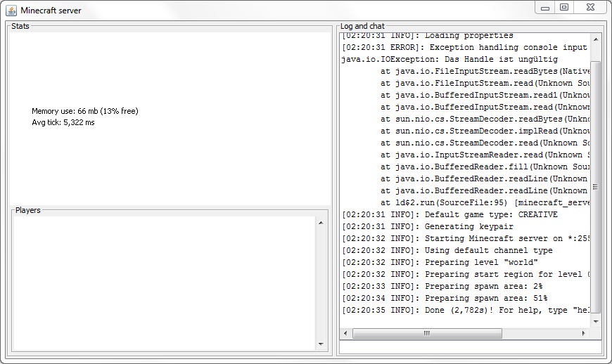Click the 'Preparing spawn area: 51%' log line
The width and height of the screenshot is (612, 364).
445,298
